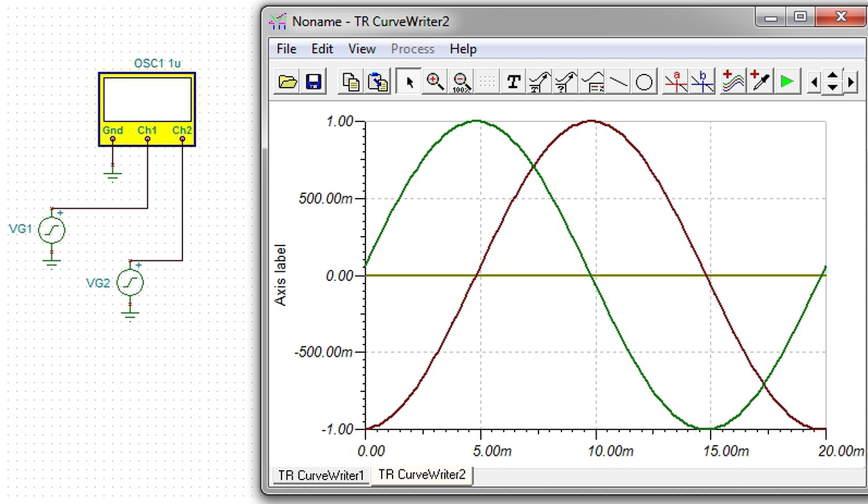The image size is (868, 504).
Task: Maximize the CurveWriter2 window
Action: 801,18
